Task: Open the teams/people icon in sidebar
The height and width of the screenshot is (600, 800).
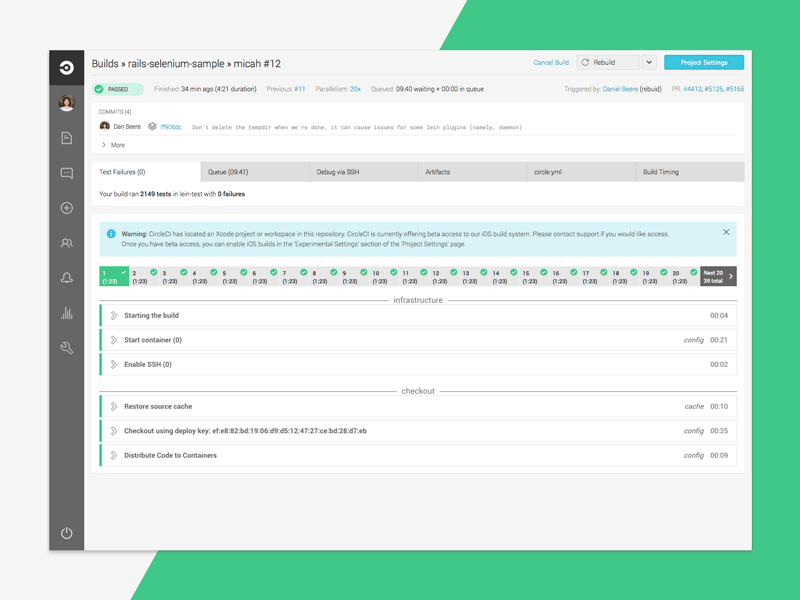Action: point(65,243)
